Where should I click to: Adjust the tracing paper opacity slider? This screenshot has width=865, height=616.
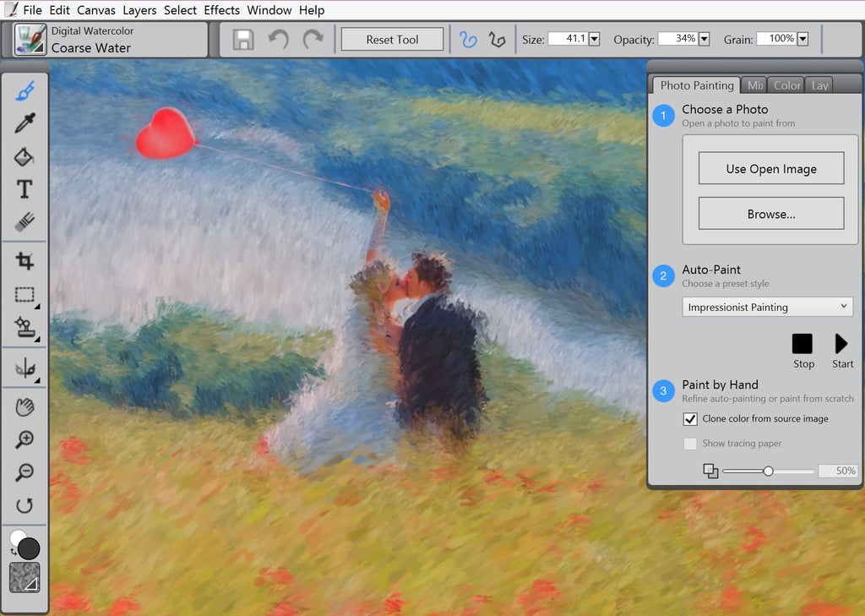[x=768, y=471]
